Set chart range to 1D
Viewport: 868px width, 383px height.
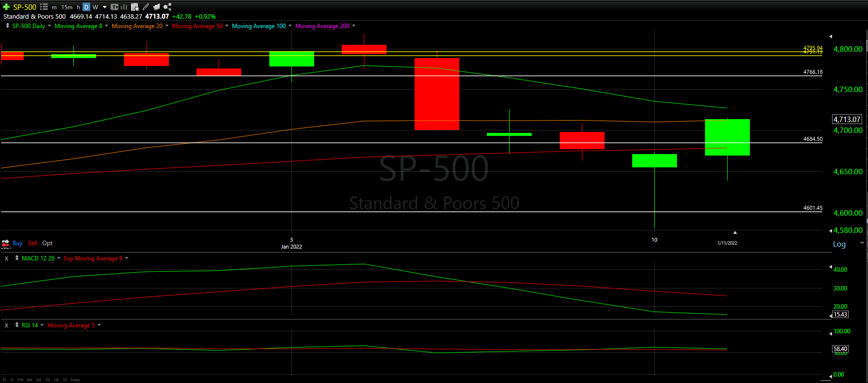coord(64,380)
